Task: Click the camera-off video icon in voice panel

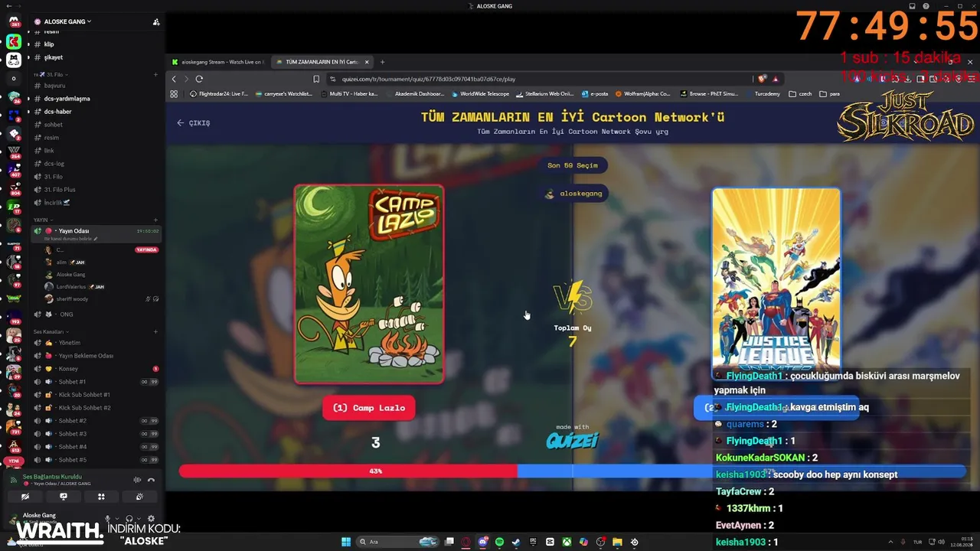Action: (x=25, y=497)
